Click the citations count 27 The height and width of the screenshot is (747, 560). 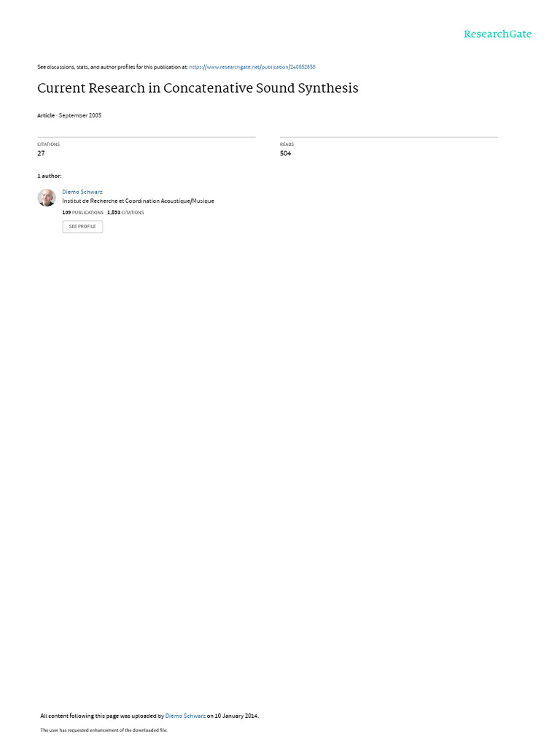coord(41,153)
